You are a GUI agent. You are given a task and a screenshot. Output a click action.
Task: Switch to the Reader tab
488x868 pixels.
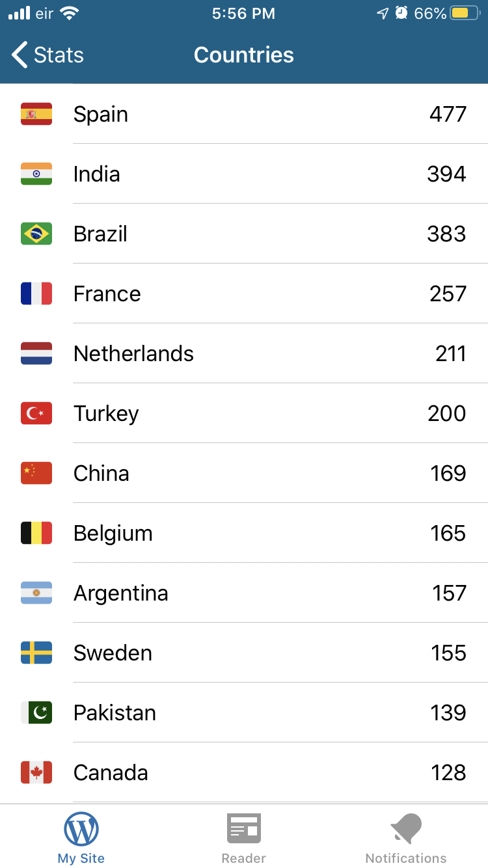click(244, 838)
